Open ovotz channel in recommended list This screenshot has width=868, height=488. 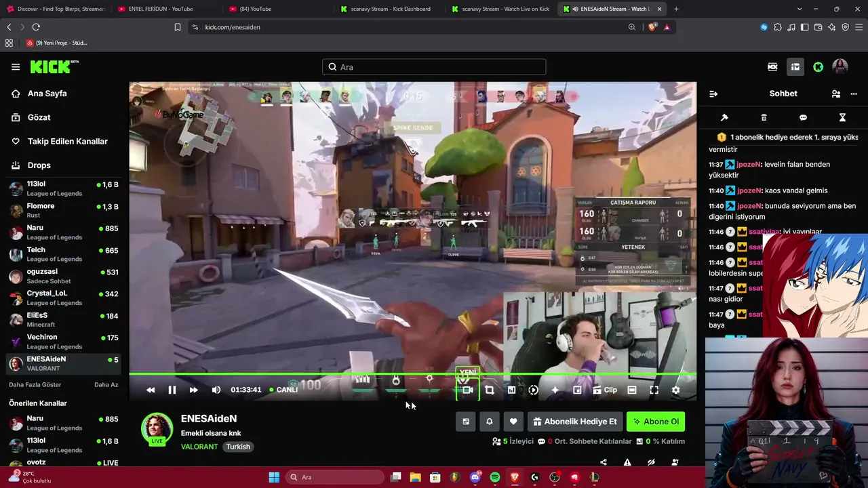[64, 463]
